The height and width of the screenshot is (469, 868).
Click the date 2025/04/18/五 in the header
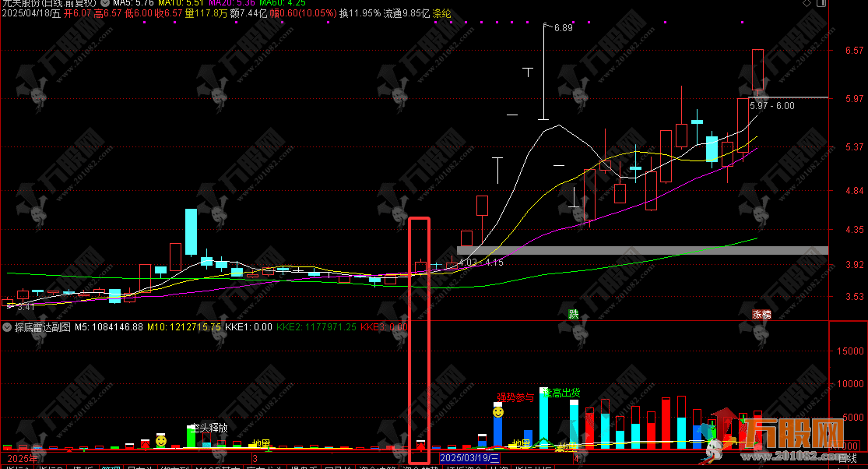click(32, 13)
